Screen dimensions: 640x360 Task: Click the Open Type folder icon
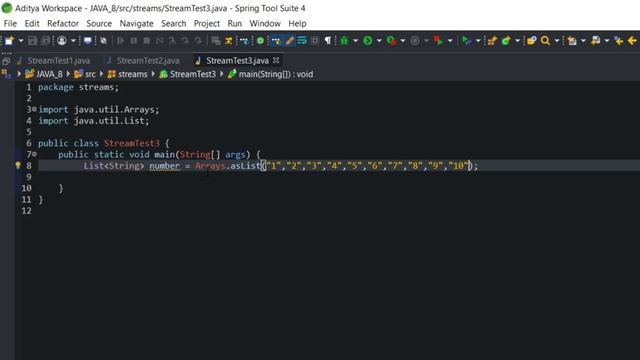(x=531, y=40)
